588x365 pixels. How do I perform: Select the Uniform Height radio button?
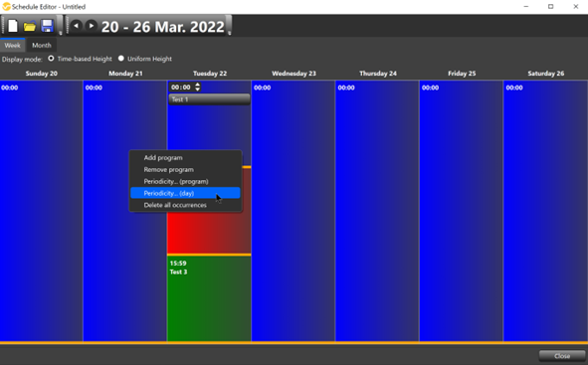[121, 59]
